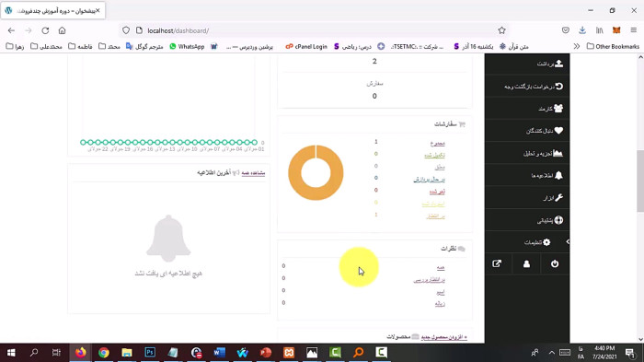Collapse the sidebar using the chevron arrow

coord(568,242)
